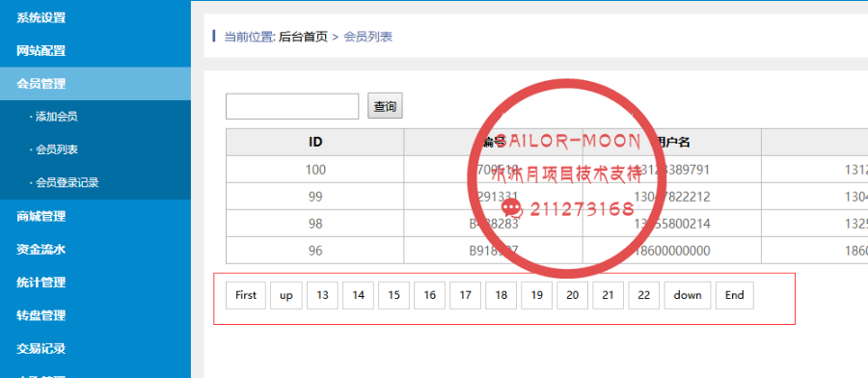This screenshot has height=378, width=868.
Task: Click username cell 18600000000
Action: 672,251
